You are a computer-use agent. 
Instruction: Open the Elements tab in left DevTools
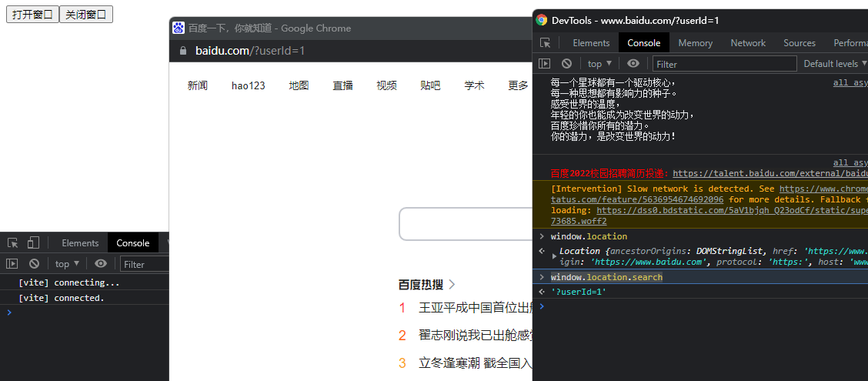(x=80, y=243)
